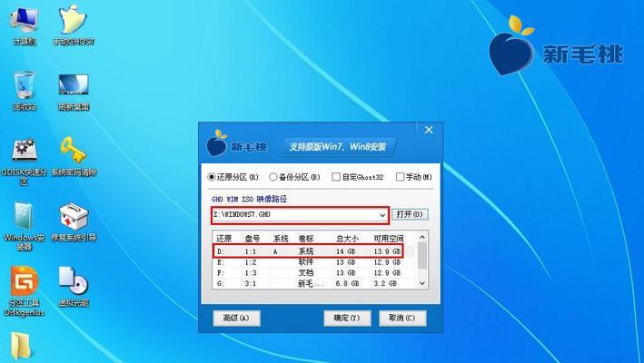Click the 卷标 column header
This screenshot has height=363, width=644.
(305, 239)
